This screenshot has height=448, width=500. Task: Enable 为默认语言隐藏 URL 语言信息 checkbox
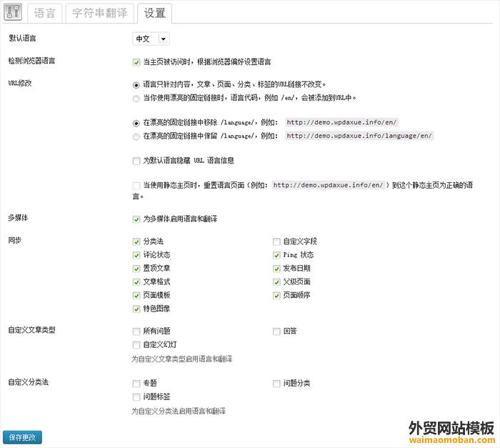click(x=136, y=161)
